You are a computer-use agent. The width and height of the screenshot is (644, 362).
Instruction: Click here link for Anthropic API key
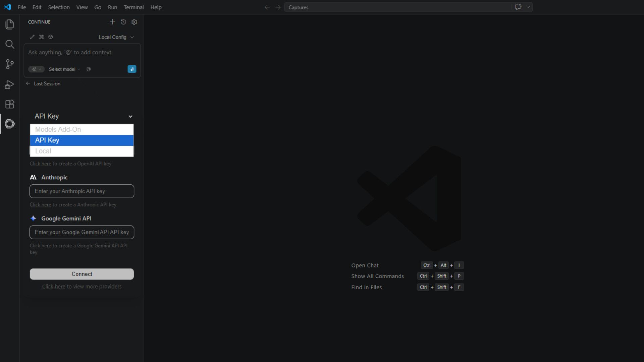tap(40, 204)
